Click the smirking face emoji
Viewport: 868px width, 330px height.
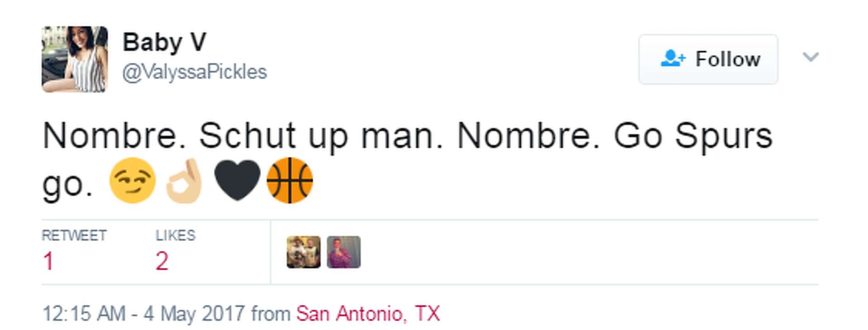coord(132,180)
